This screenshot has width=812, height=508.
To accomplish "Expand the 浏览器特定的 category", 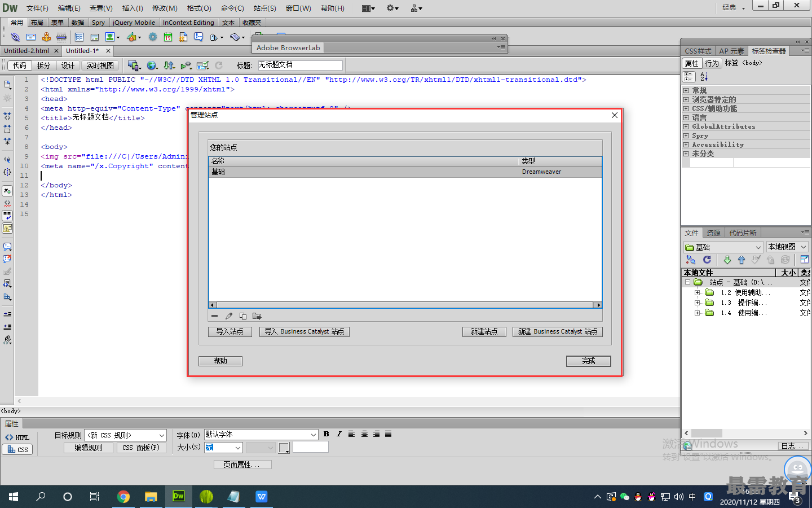I will point(686,99).
